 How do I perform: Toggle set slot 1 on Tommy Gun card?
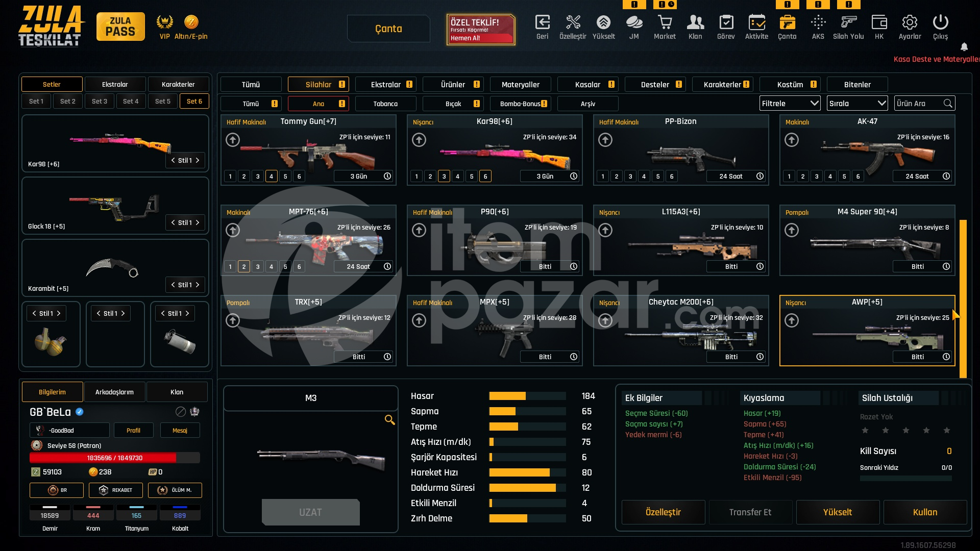tap(230, 177)
